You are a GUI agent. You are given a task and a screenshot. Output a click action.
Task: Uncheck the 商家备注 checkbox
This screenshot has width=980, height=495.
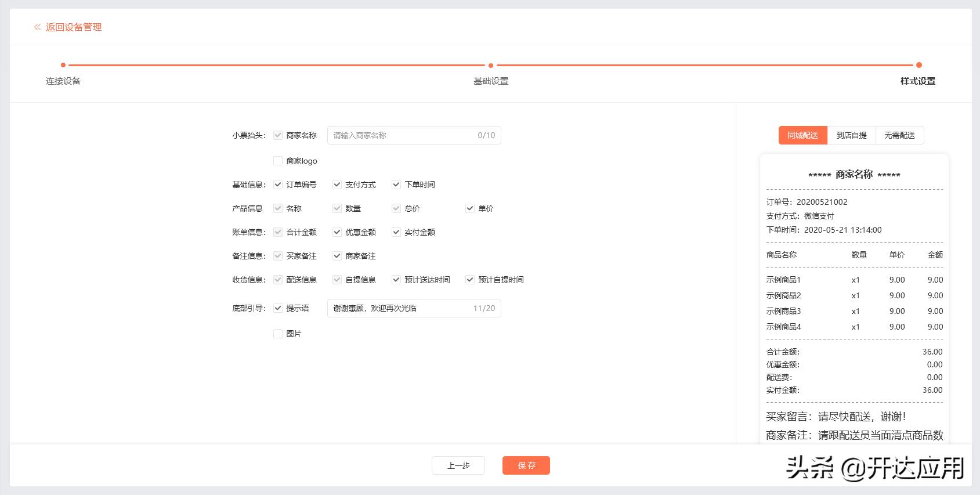(x=337, y=256)
